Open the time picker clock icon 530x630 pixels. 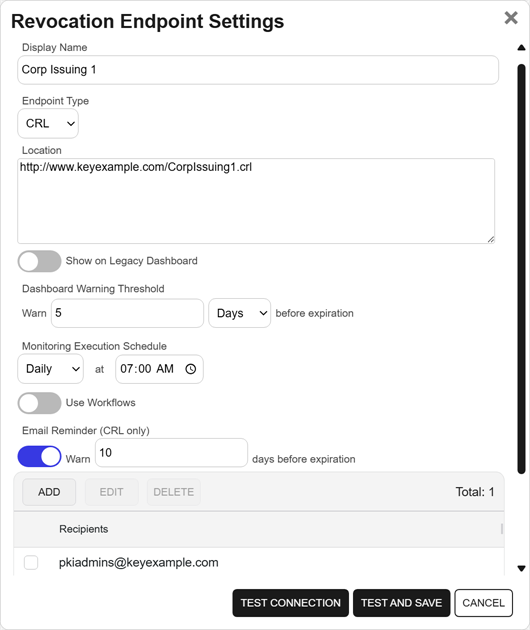190,369
